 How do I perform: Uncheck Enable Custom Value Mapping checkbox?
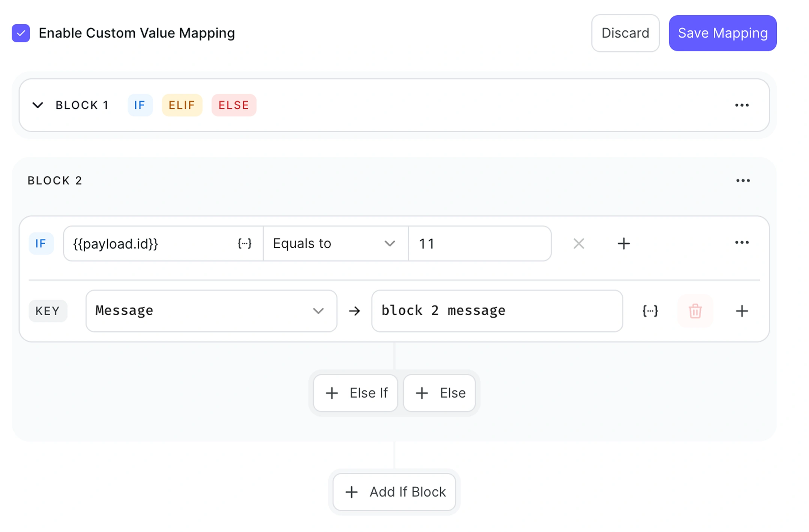click(21, 33)
